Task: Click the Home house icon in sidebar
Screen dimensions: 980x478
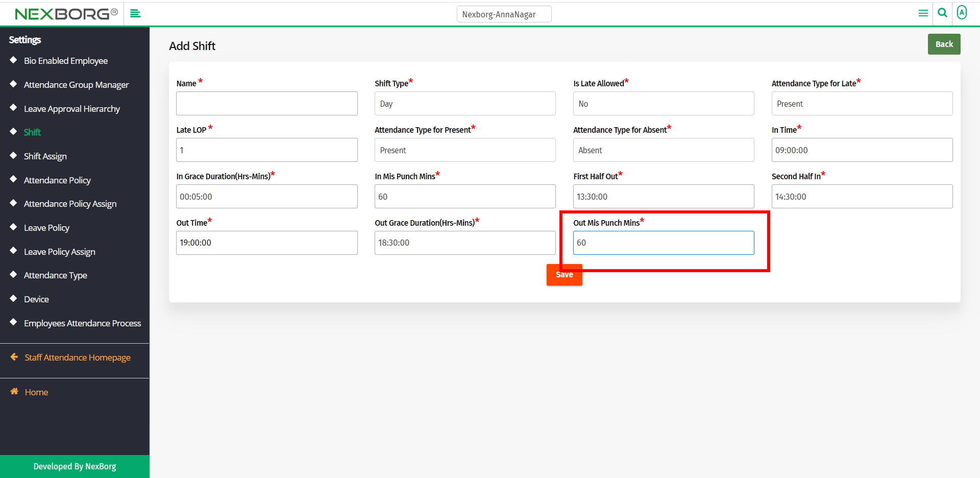Action: 14,391
